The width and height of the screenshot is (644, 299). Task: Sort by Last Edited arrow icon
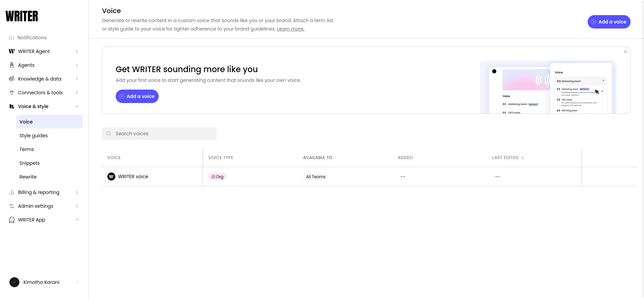(523, 157)
